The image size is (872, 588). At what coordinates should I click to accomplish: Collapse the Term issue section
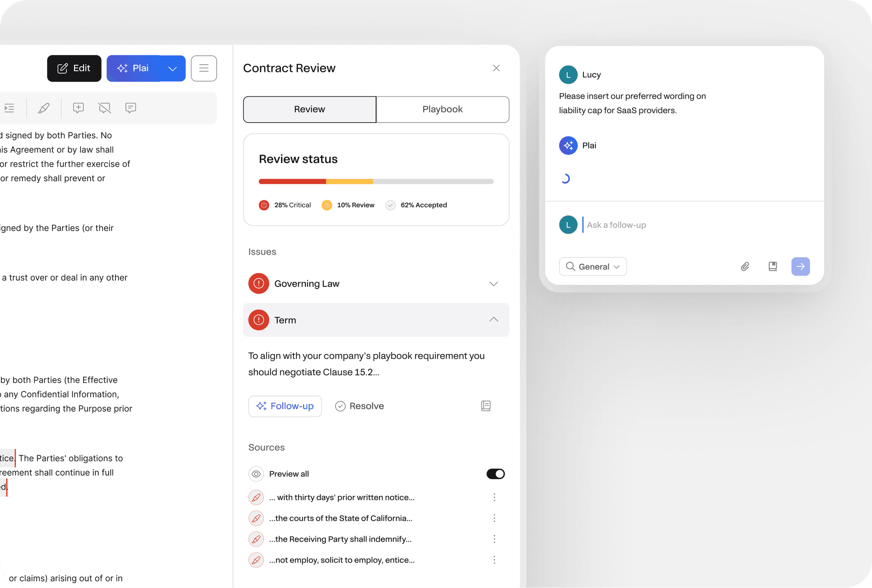click(x=493, y=320)
